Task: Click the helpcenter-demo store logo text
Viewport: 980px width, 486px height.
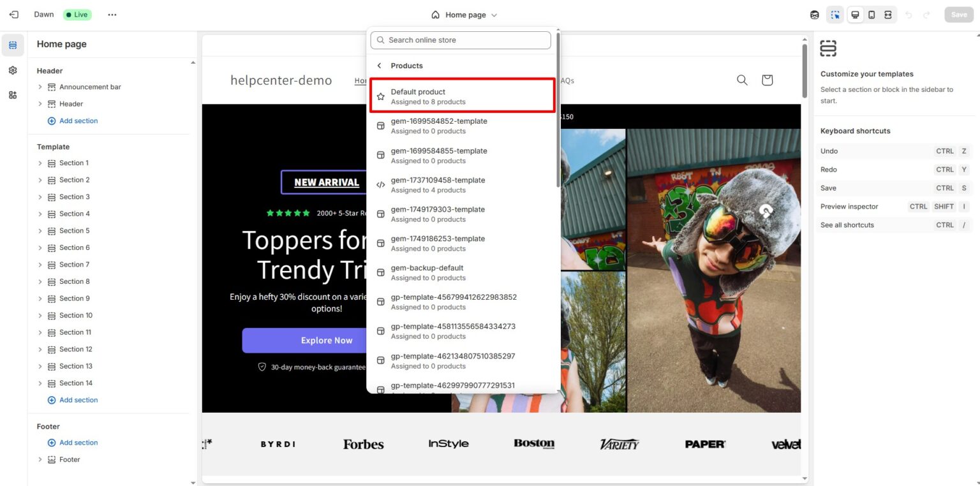Action: pos(281,80)
